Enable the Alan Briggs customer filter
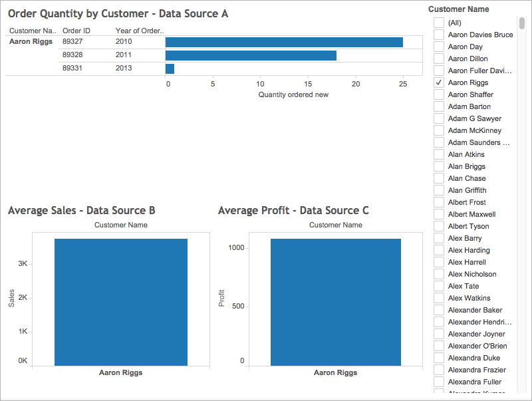 438,166
